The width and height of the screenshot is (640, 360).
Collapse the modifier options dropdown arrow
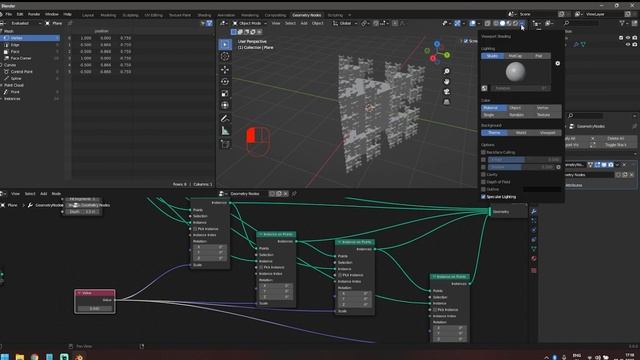pyautogui.click(x=617, y=164)
